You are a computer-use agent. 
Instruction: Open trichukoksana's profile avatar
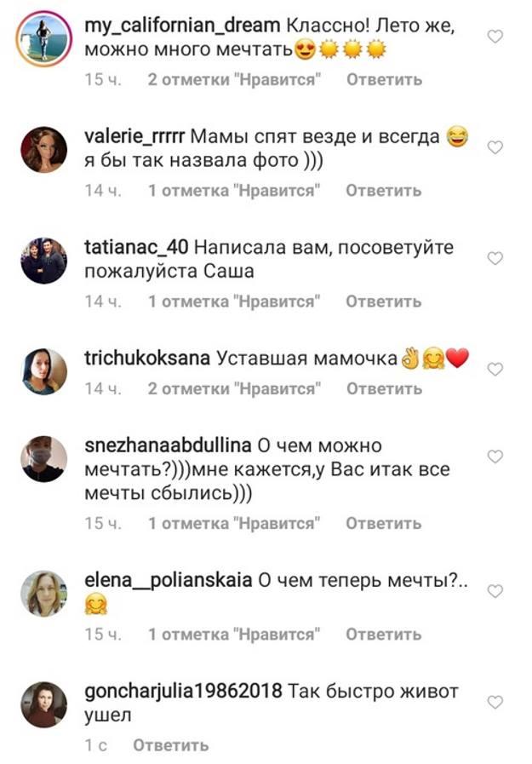(43, 371)
